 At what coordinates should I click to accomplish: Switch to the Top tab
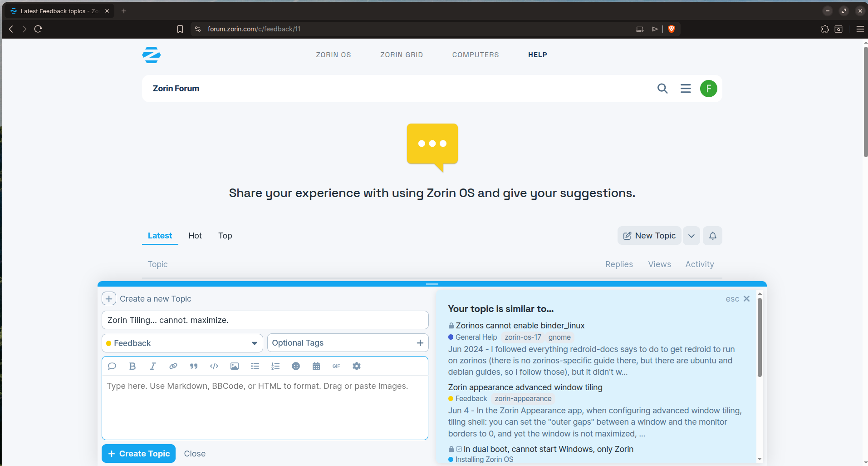(x=225, y=236)
